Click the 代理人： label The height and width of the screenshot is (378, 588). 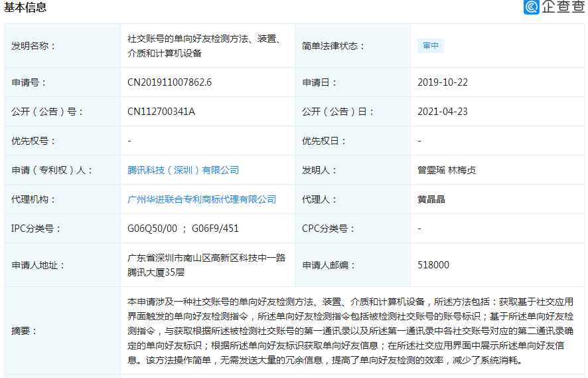[319, 199]
